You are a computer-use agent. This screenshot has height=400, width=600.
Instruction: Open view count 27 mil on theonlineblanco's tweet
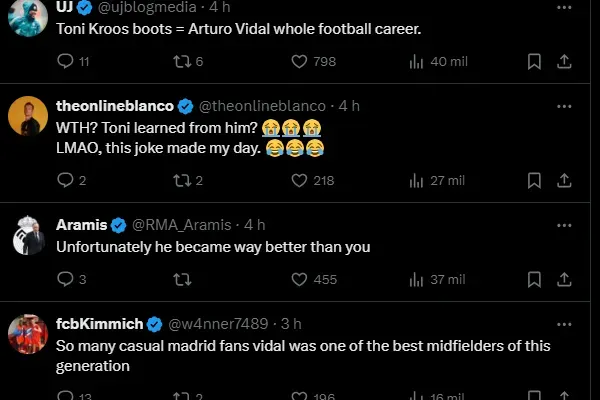[x=417, y=181]
